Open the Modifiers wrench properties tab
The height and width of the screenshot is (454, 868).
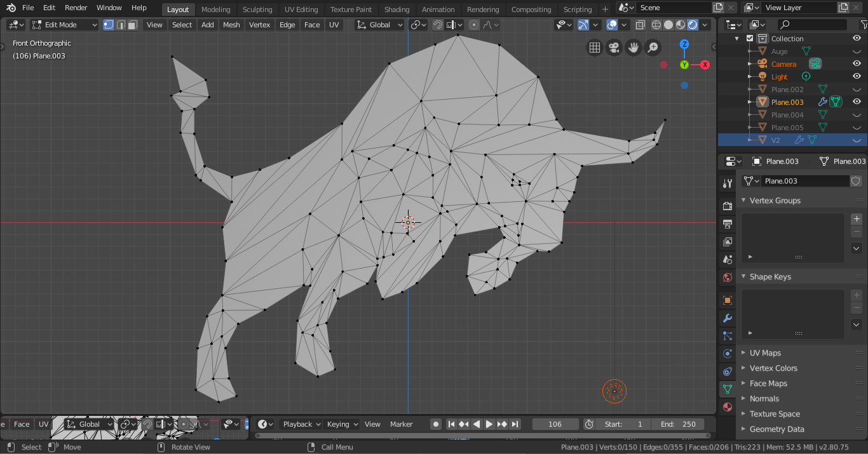tap(728, 318)
